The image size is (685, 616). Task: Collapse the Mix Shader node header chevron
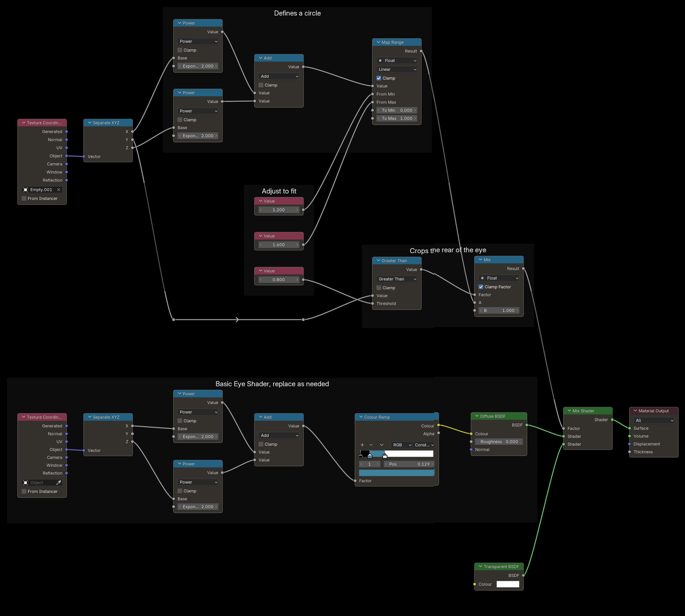(569, 411)
